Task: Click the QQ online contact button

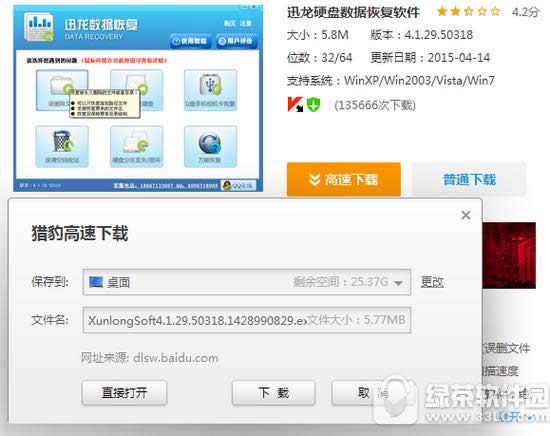Action: coord(238,185)
